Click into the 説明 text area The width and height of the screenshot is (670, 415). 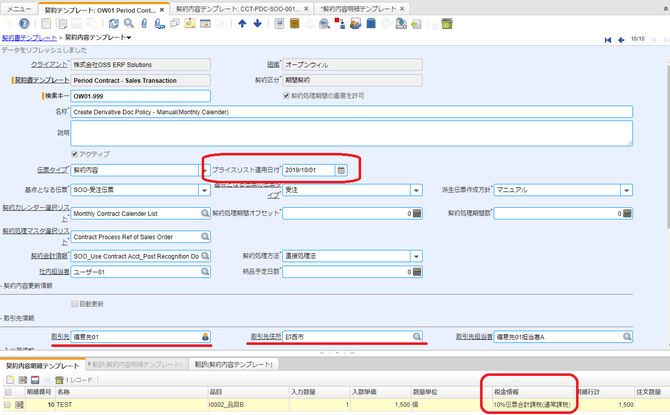(351, 133)
